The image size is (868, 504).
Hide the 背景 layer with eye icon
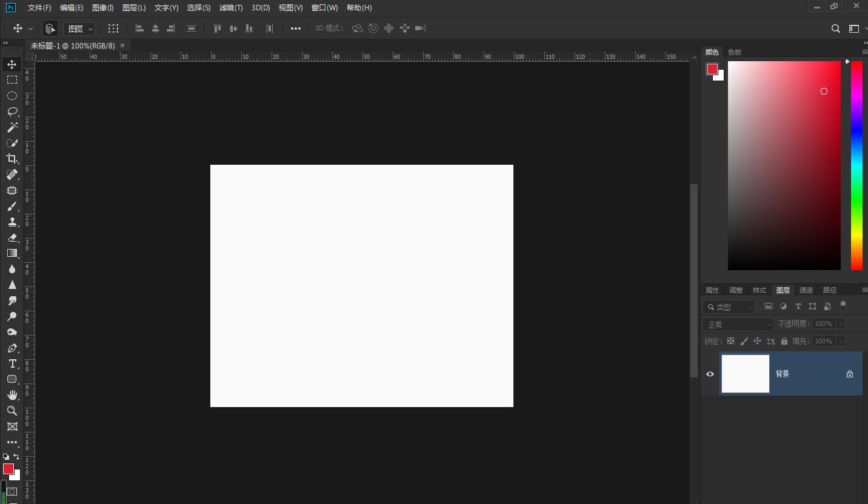tap(710, 374)
